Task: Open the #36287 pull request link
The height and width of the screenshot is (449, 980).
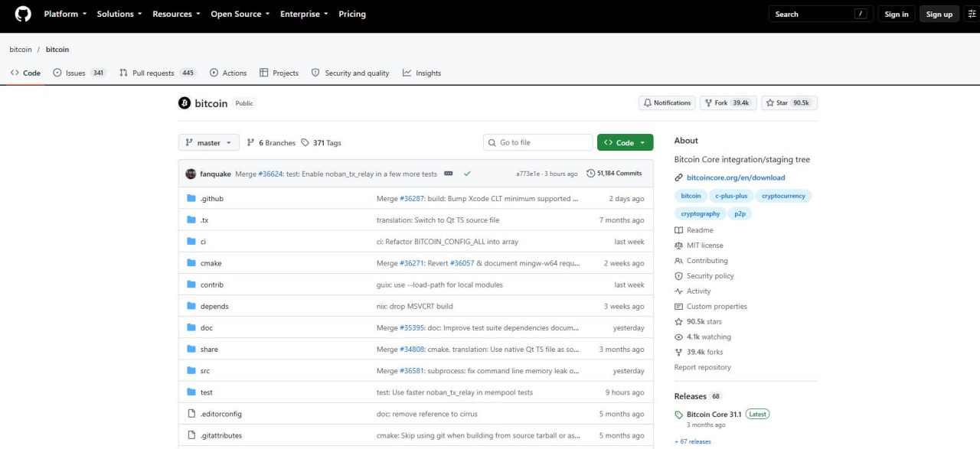Action: 412,199
